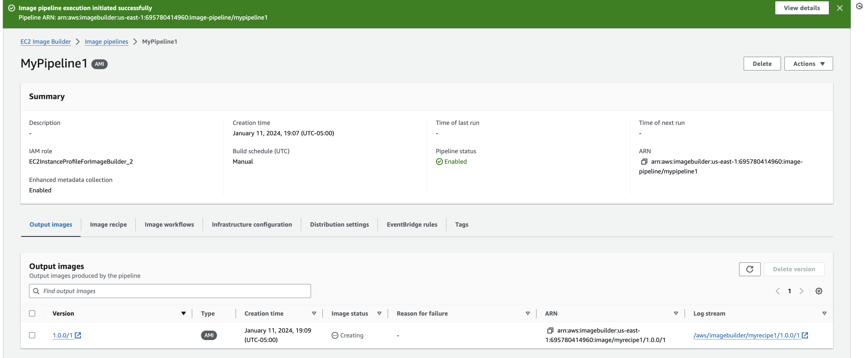This screenshot has height=358, width=868.
Task: Dismiss the green success banner
Action: (839, 8)
